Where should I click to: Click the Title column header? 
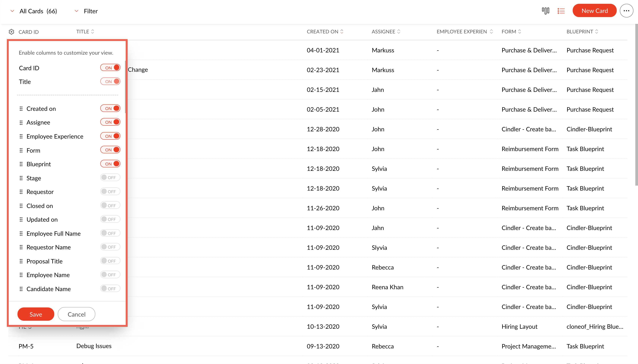coord(83,32)
